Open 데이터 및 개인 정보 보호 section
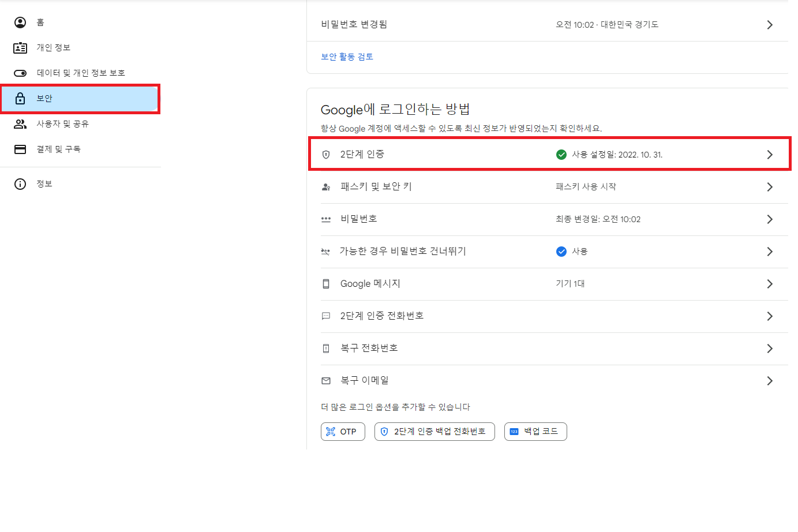Screen dimensions: 798x532 click(x=80, y=73)
